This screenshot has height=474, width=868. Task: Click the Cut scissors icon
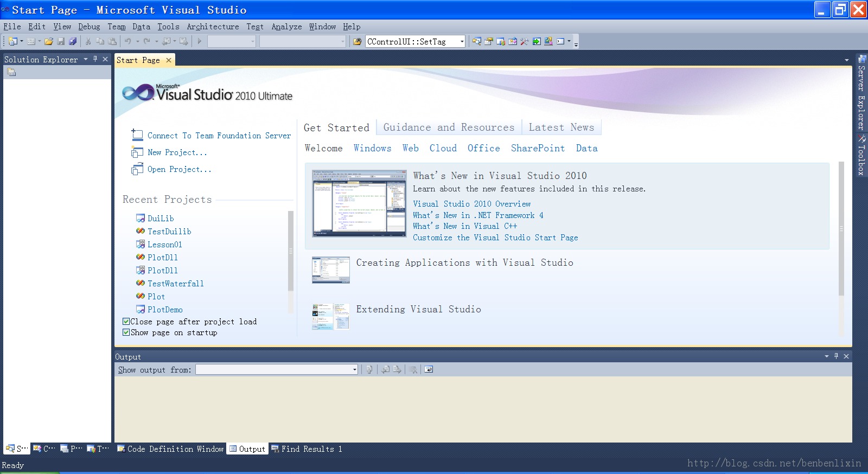pos(88,41)
